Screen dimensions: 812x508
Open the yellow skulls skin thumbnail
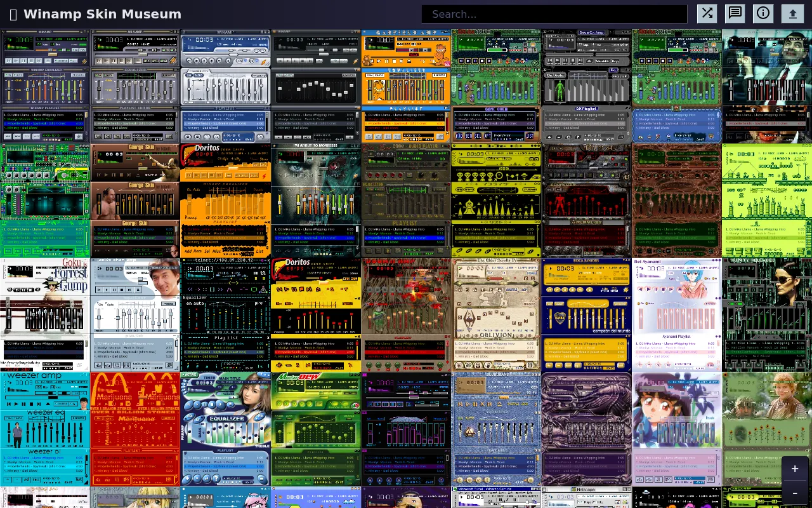click(x=496, y=200)
